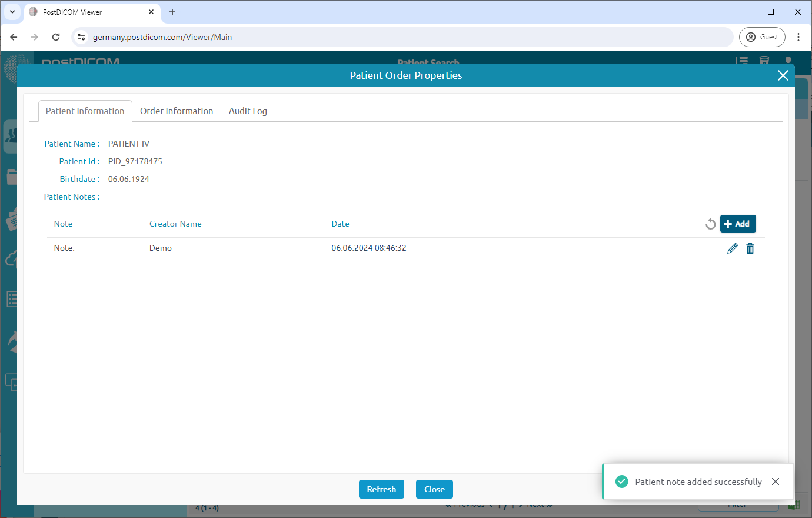Click the Refresh button at the bottom
This screenshot has height=518, width=812.
[x=381, y=489]
